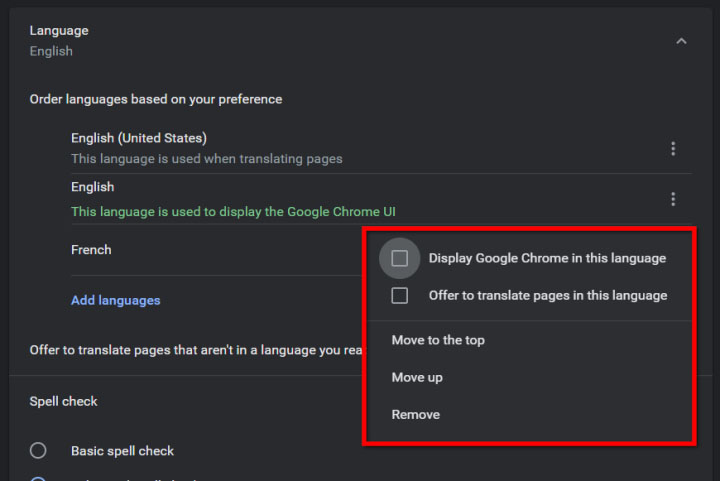Screen dimensions: 720x481
Task: Open three-dot menu for English row
Action: tap(673, 199)
